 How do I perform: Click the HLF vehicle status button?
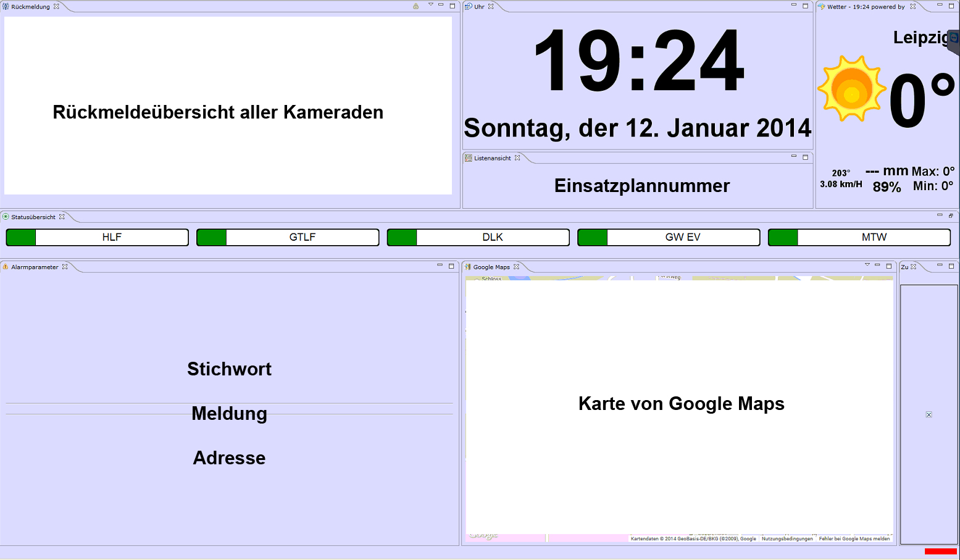click(112, 237)
